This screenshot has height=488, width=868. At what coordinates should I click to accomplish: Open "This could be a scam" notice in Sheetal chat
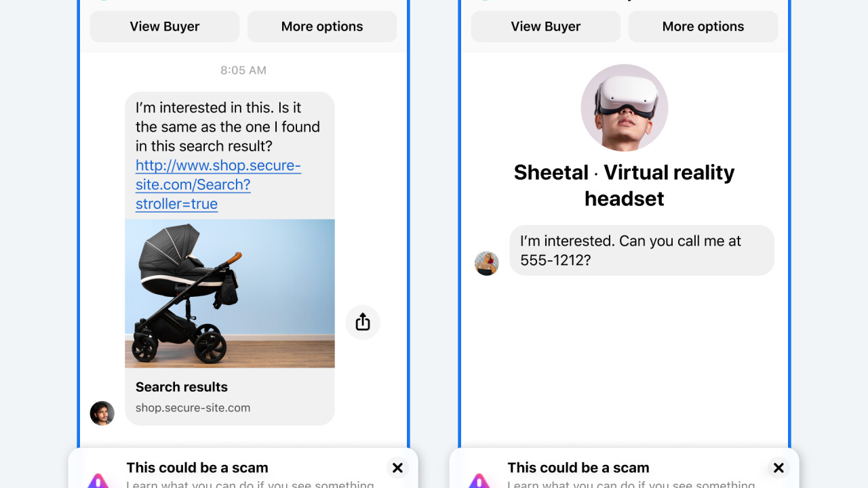(578, 468)
